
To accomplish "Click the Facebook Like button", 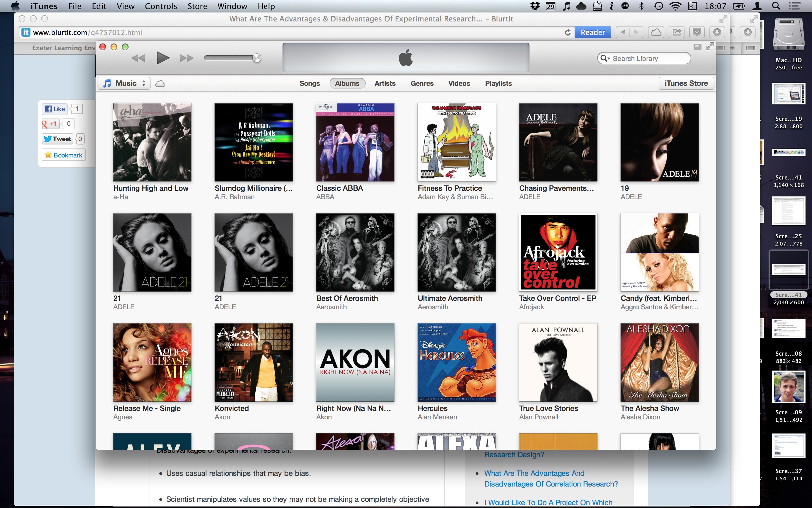I will [55, 109].
